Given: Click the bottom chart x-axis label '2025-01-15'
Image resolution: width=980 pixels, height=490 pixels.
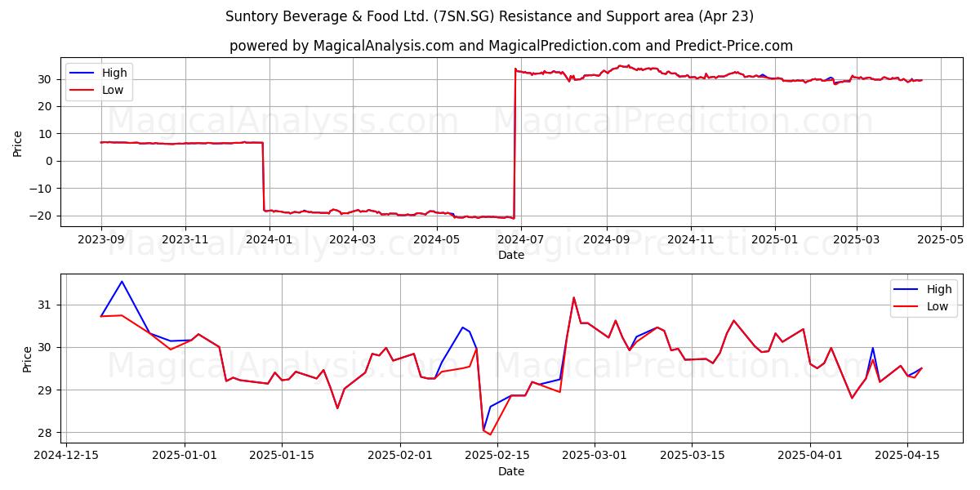Looking at the screenshot, I should 282,456.
